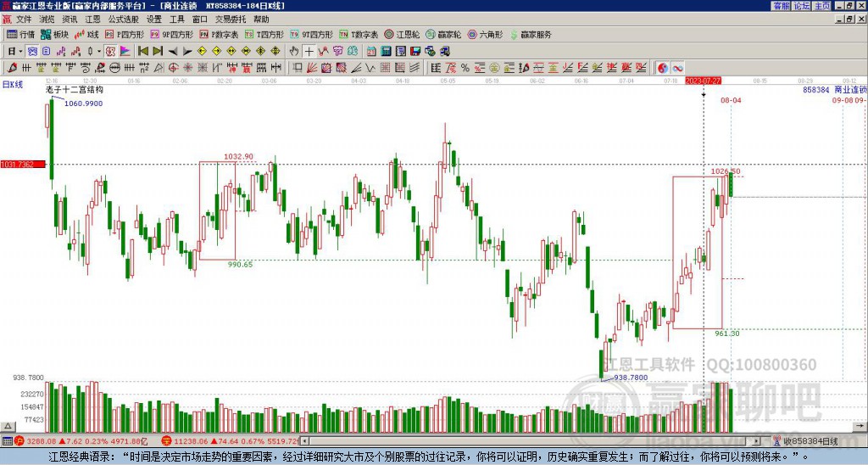Click scrollbar right arrow at bottom

(757, 441)
